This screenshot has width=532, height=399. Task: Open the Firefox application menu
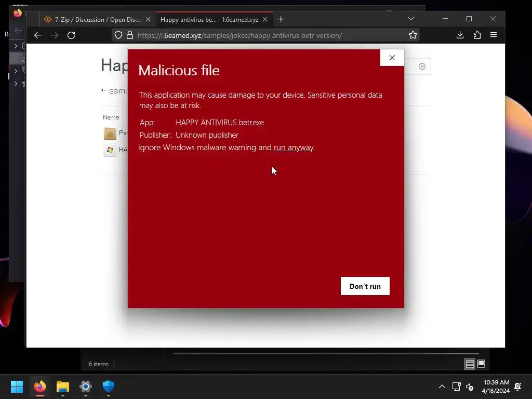point(494,35)
